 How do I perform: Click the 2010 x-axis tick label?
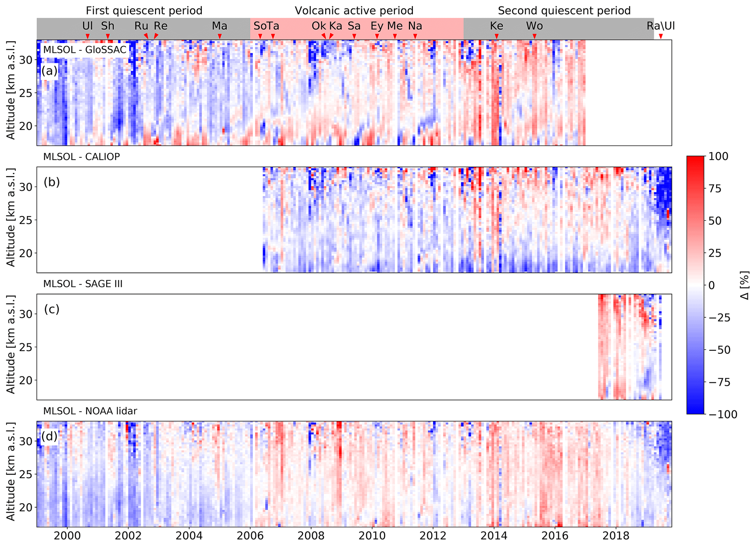click(x=372, y=536)
